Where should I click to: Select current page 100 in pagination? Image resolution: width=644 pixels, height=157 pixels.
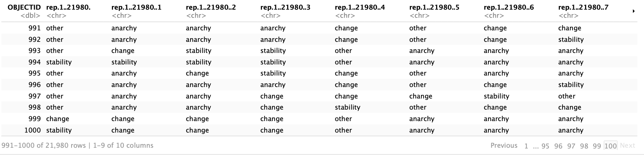(610, 146)
